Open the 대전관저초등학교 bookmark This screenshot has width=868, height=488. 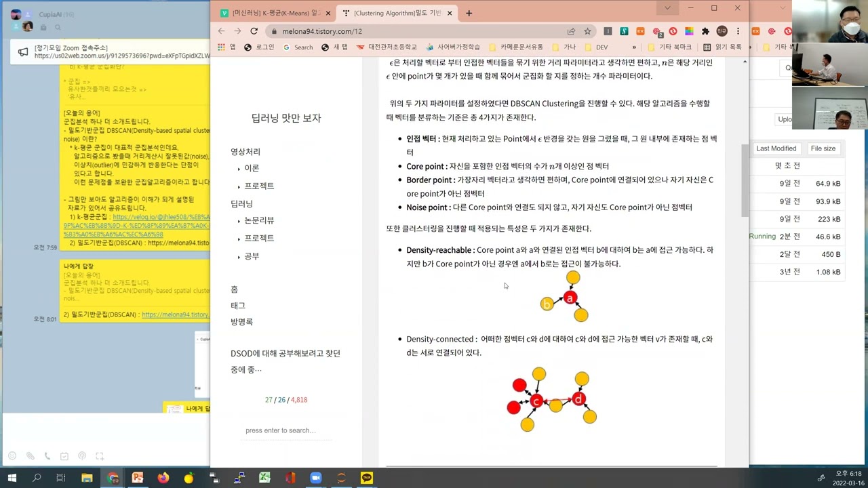pyautogui.click(x=387, y=47)
